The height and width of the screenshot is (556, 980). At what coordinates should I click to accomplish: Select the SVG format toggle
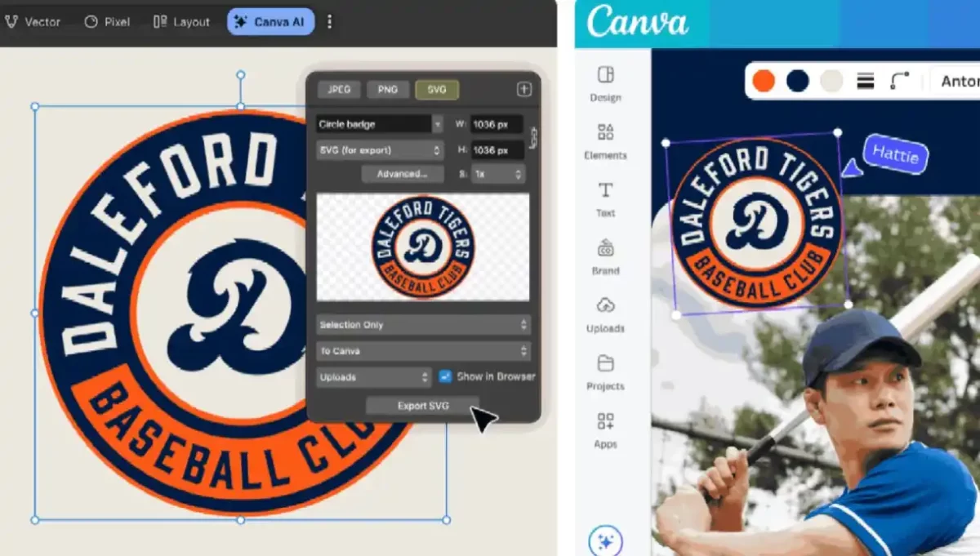437,90
